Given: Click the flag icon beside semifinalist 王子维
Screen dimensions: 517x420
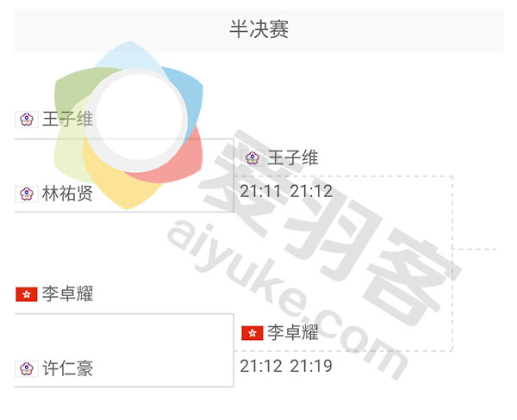Looking at the screenshot, I should click(27, 120).
